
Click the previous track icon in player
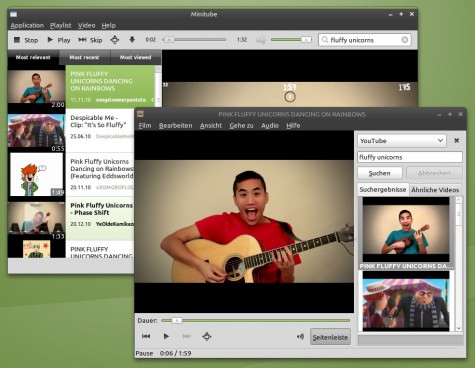[146, 336]
